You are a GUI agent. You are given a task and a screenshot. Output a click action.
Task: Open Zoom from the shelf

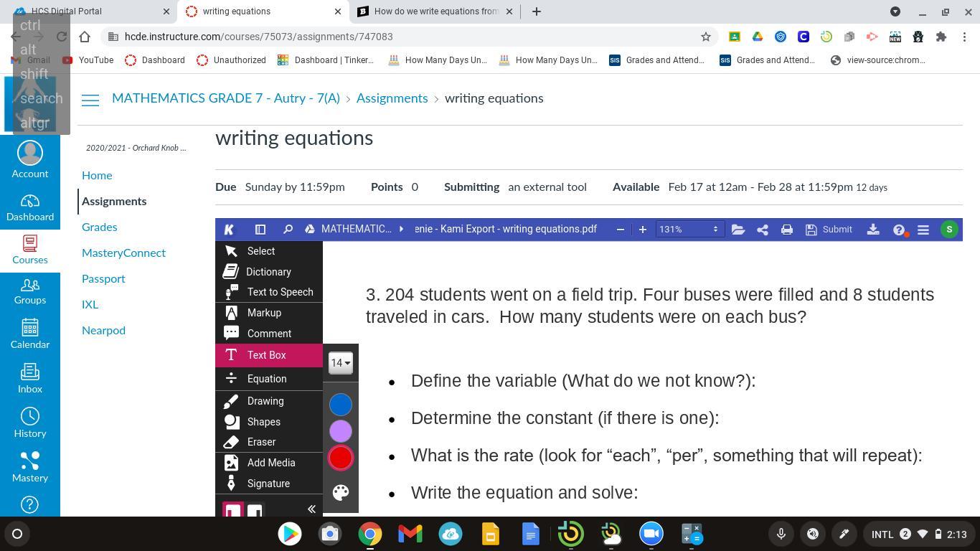[651, 534]
